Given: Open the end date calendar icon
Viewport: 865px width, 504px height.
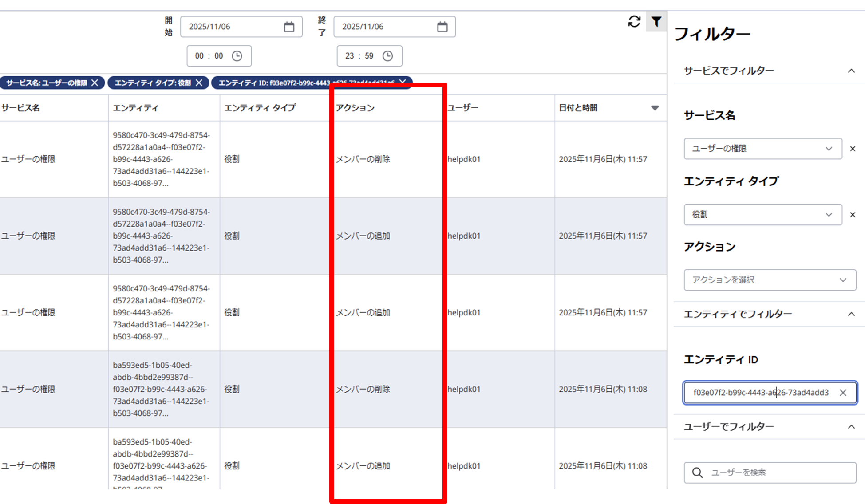Looking at the screenshot, I should (x=442, y=27).
